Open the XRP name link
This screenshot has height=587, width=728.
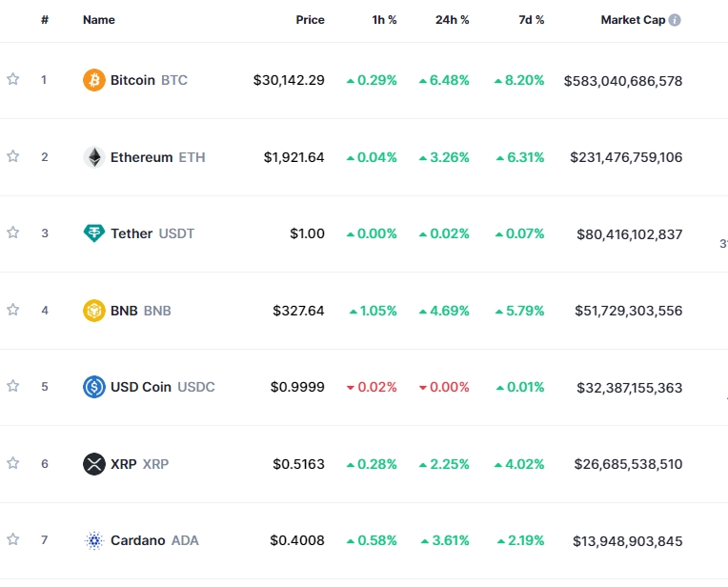139,464
